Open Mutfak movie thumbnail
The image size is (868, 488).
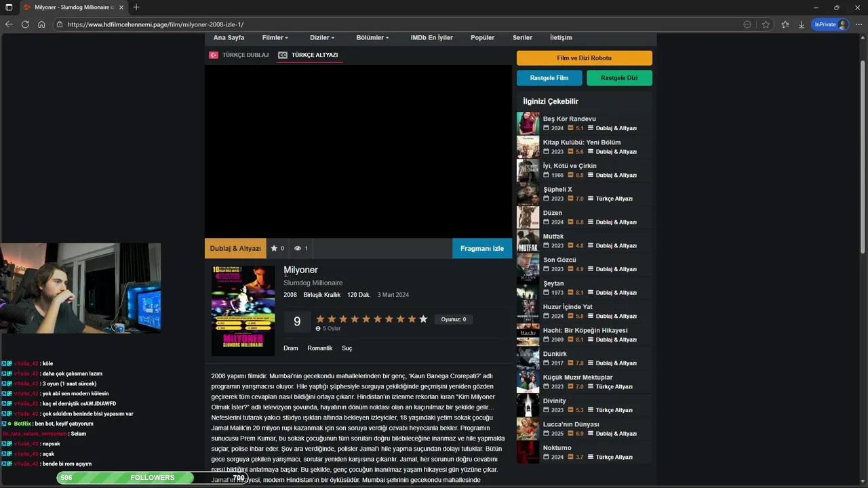click(x=528, y=241)
